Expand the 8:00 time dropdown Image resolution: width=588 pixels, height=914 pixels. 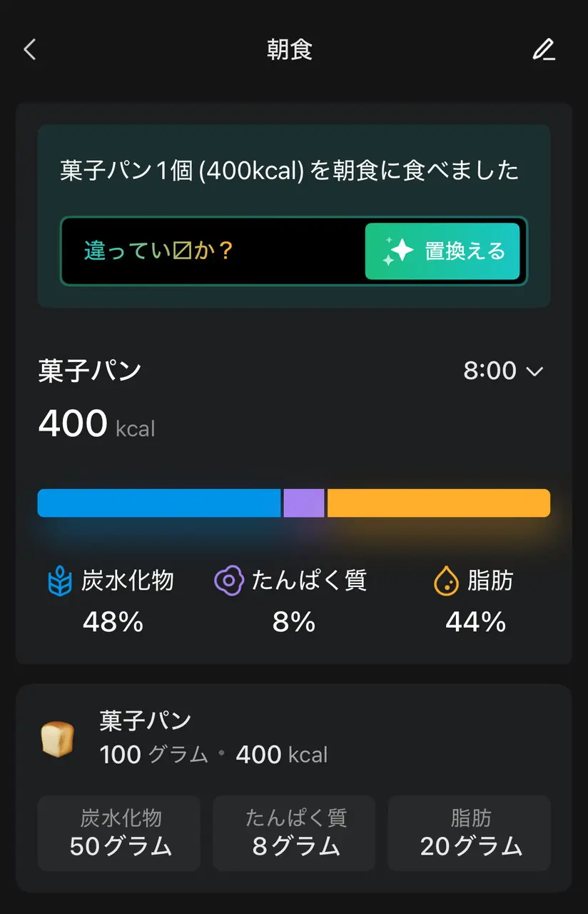coord(502,371)
